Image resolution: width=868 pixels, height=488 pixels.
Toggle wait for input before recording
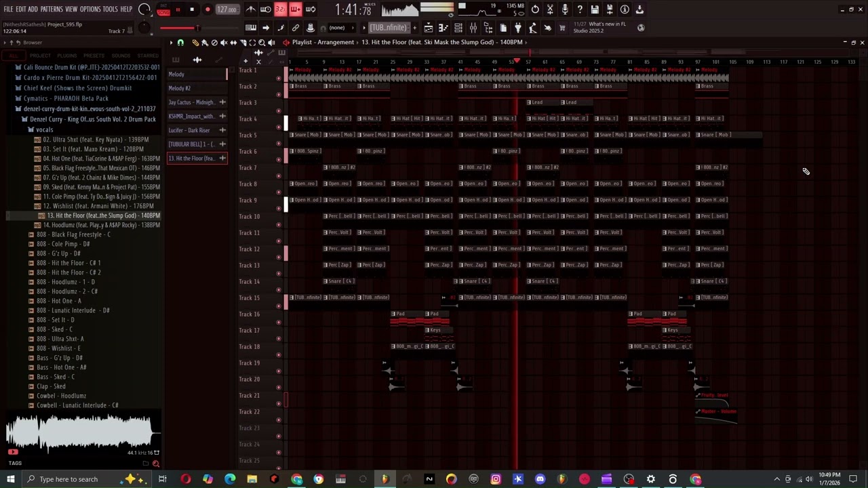[266, 9]
